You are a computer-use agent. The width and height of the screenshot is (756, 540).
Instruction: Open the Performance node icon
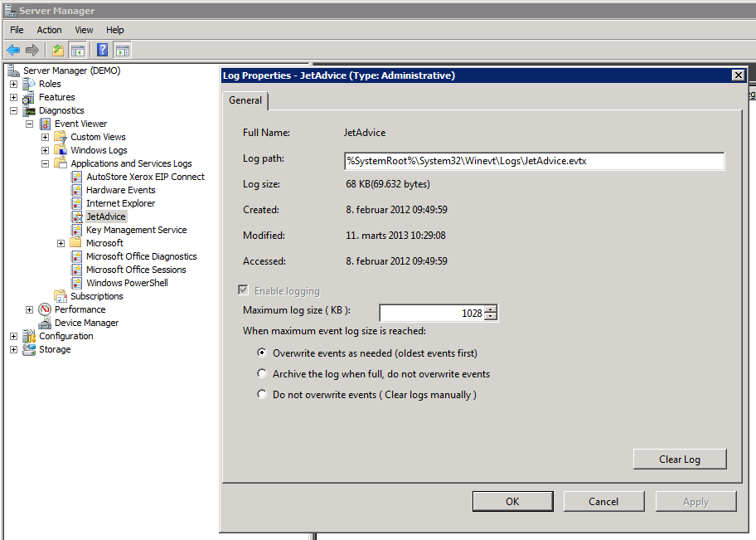(45, 309)
